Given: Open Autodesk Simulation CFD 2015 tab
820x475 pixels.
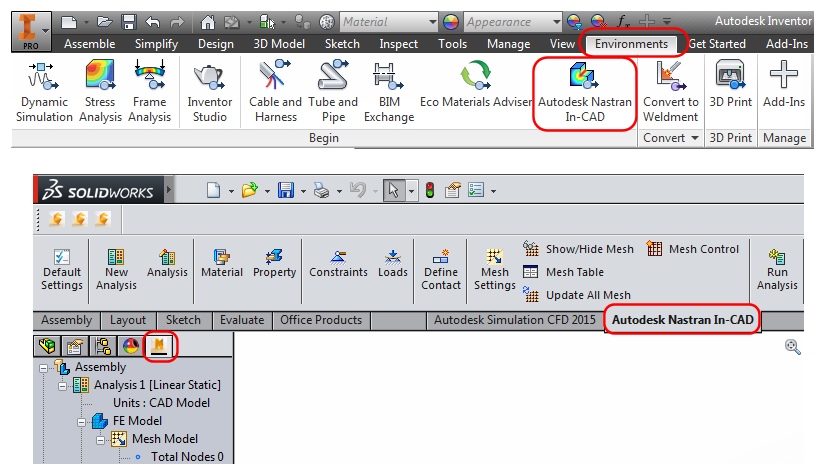Looking at the screenshot, I should point(515,320).
